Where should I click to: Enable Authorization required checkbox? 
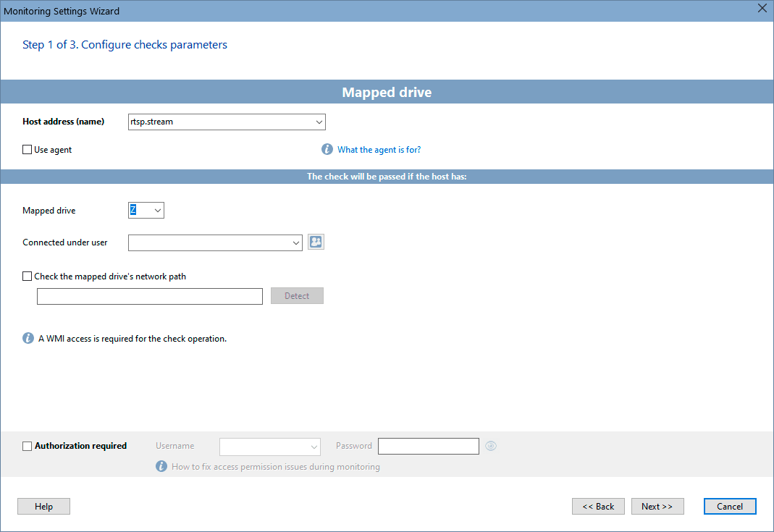[x=27, y=446]
